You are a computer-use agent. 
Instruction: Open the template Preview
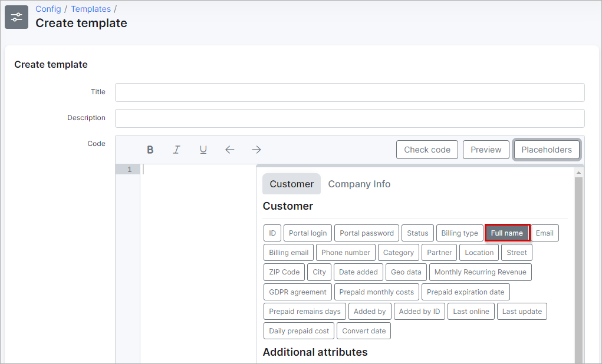[486, 149]
